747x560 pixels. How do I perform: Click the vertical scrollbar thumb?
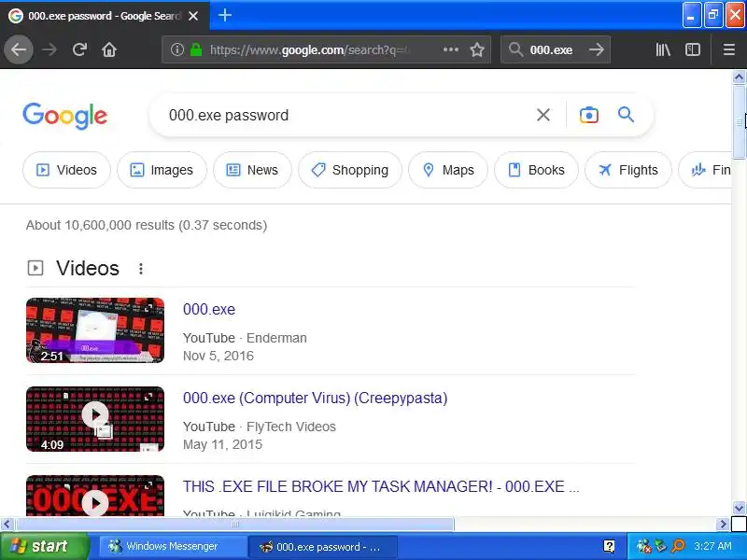[739, 122]
